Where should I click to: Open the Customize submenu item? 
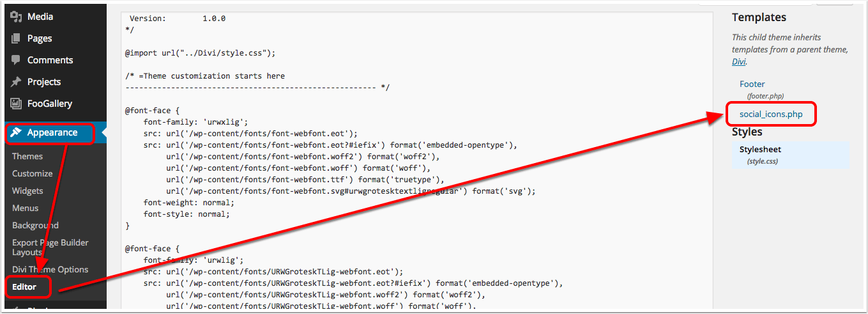[33, 173]
